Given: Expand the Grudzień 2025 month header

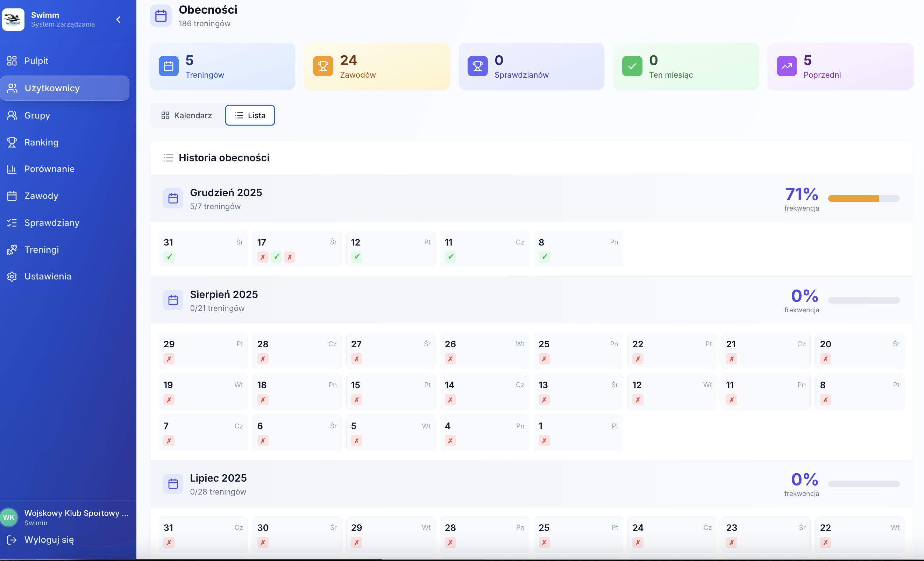Looking at the screenshot, I should click(226, 193).
